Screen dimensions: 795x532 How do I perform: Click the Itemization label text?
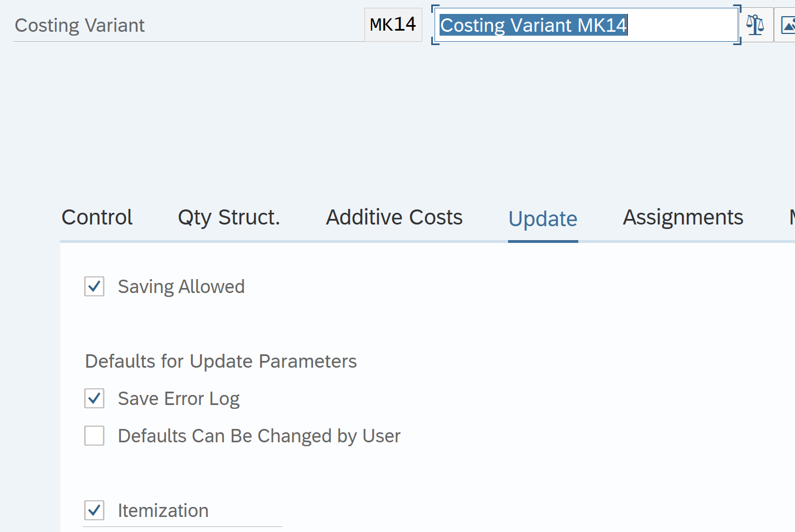pos(163,511)
